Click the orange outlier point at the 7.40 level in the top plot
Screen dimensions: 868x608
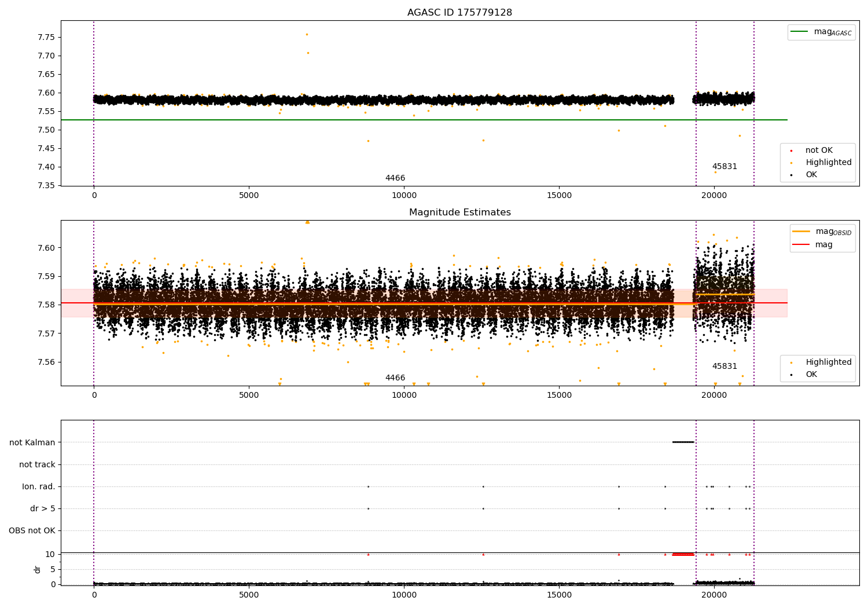715,172
